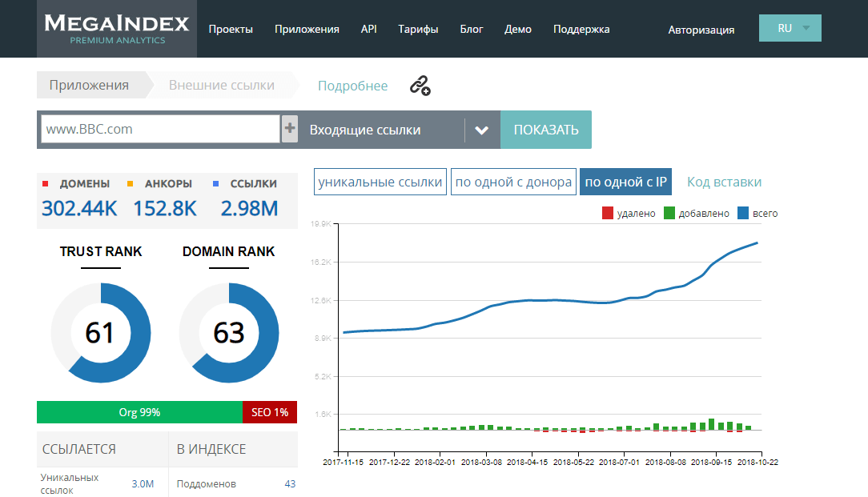Select the уникальные ссылки chart mode

380,182
